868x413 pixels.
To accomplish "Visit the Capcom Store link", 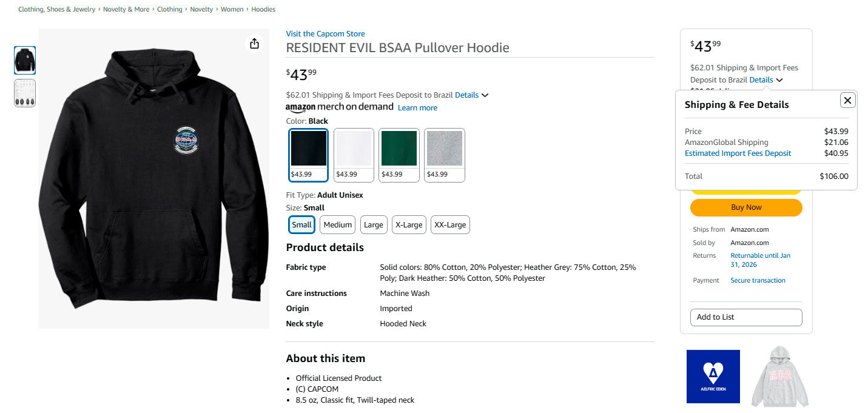I will 325,34.
